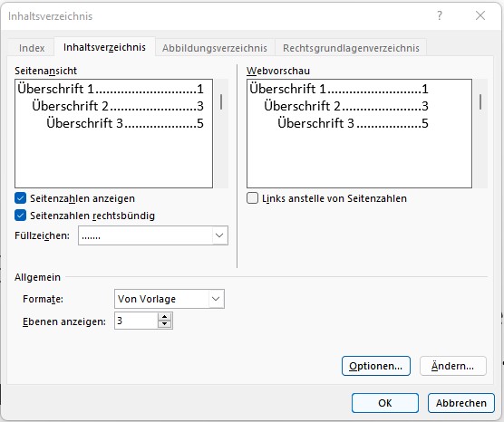Click the Webvorschau preview scrollbar thumb
Viewport: 504px width, 422px height.
pyautogui.click(x=480, y=101)
